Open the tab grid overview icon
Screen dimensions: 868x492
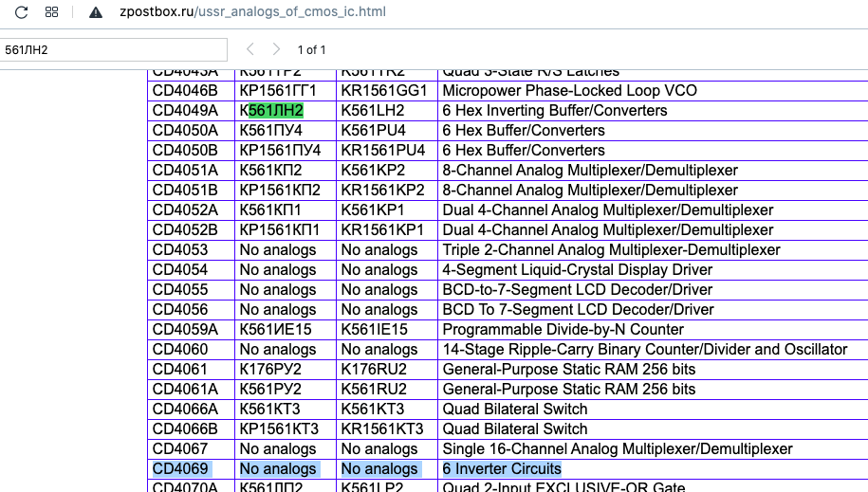coord(52,12)
